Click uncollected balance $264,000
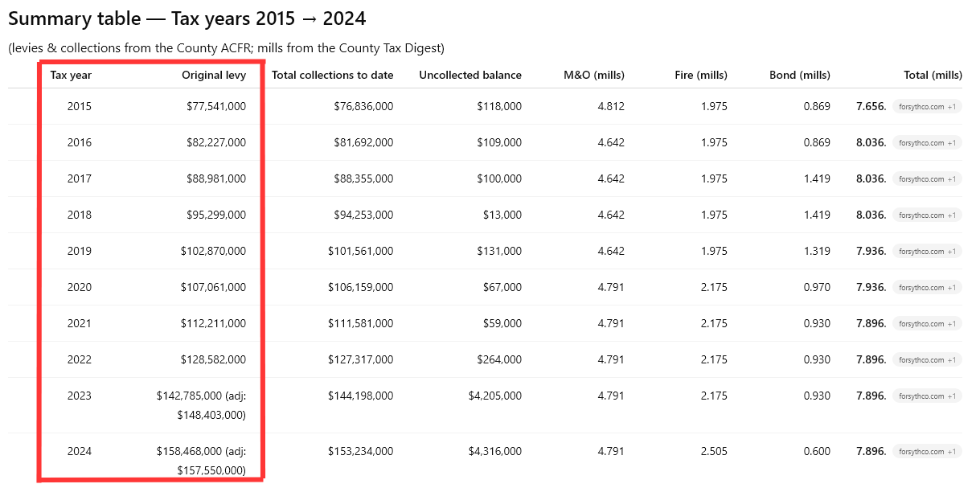This screenshot has width=980, height=484. click(x=499, y=359)
